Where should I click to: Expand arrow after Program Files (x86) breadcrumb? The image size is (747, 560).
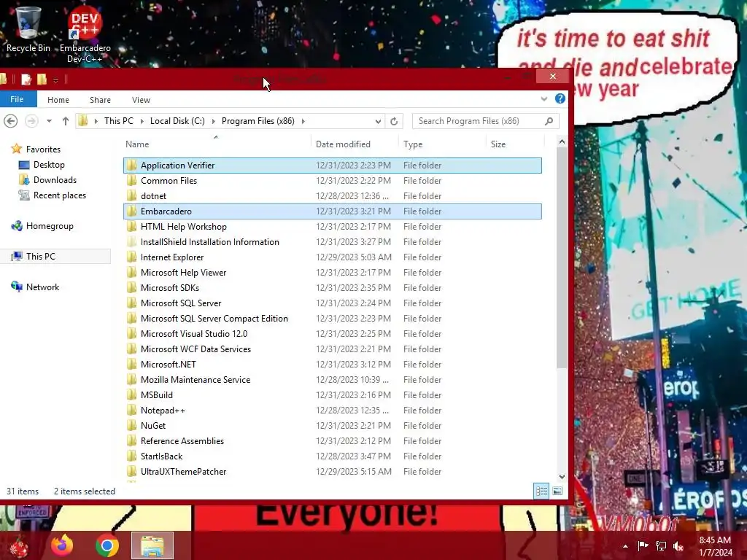pyautogui.click(x=303, y=121)
